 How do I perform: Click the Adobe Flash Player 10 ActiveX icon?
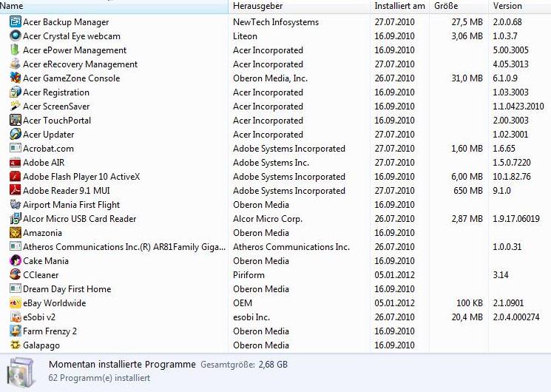16,177
